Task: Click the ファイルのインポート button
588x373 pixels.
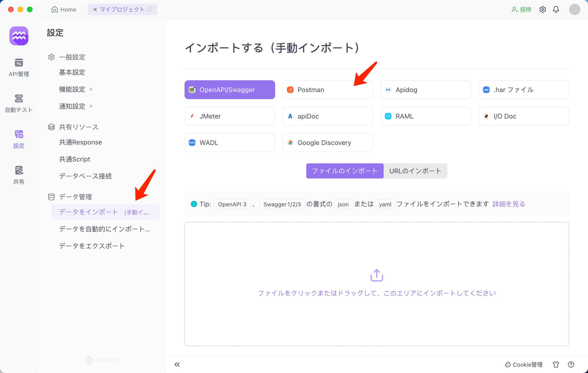Action: [x=343, y=171]
